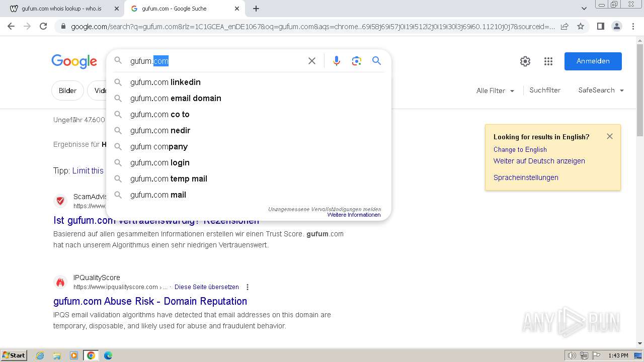The height and width of the screenshot is (362, 644).
Task: Choose suggestion gufum.com linkedin
Action: point(249,82)
